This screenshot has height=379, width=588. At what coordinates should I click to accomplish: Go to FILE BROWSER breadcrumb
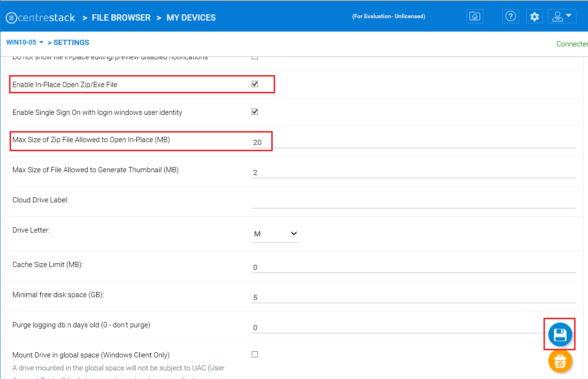121,18
